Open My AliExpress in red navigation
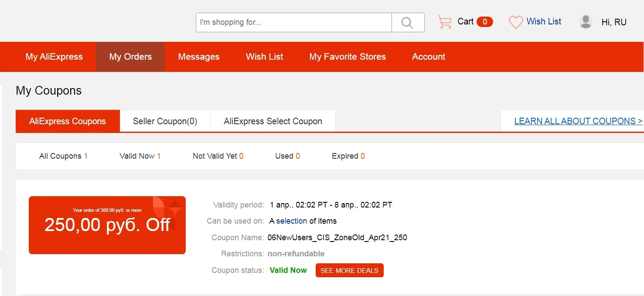Screen dimensions: 644x296 click(x=54, y=57)
